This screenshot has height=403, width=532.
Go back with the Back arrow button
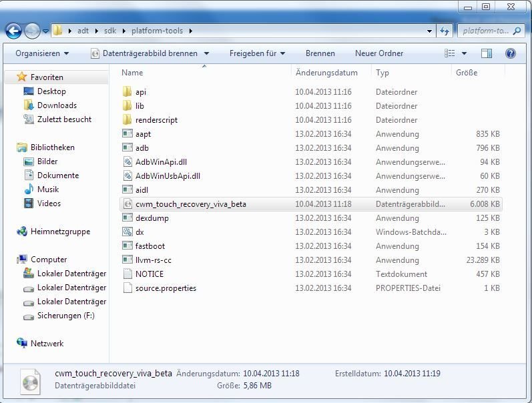point(13,31)
